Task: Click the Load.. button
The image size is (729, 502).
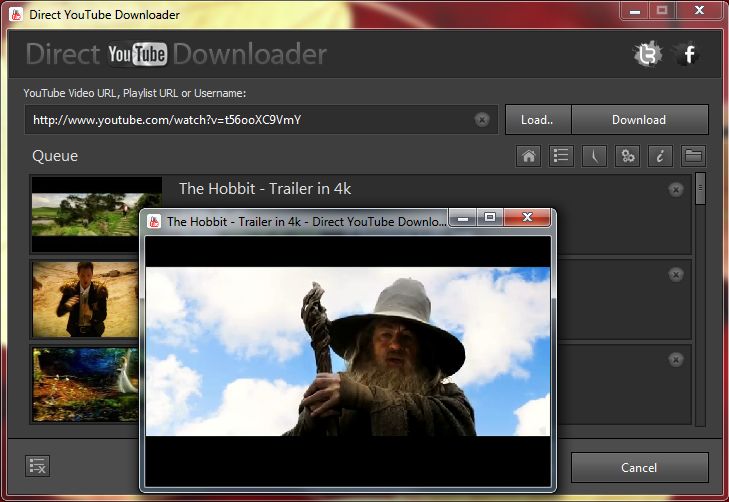Action: [x=537, y=120]
